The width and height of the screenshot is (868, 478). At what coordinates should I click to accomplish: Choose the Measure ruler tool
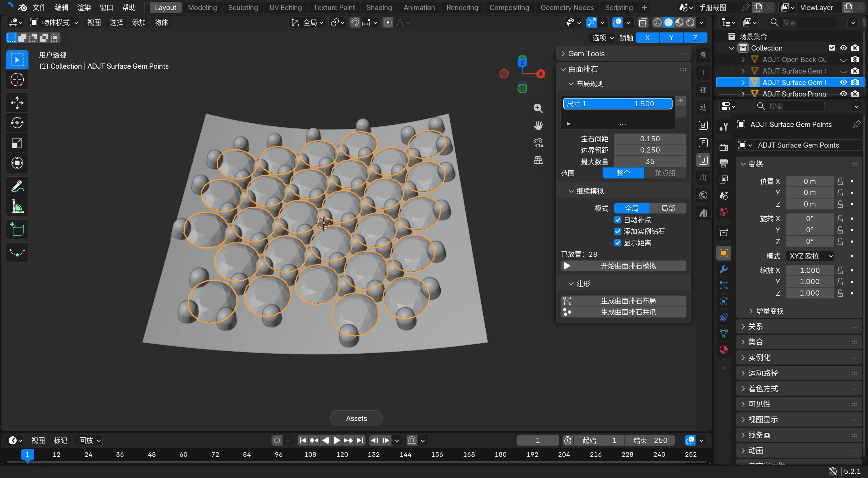(x=17, y=207)
